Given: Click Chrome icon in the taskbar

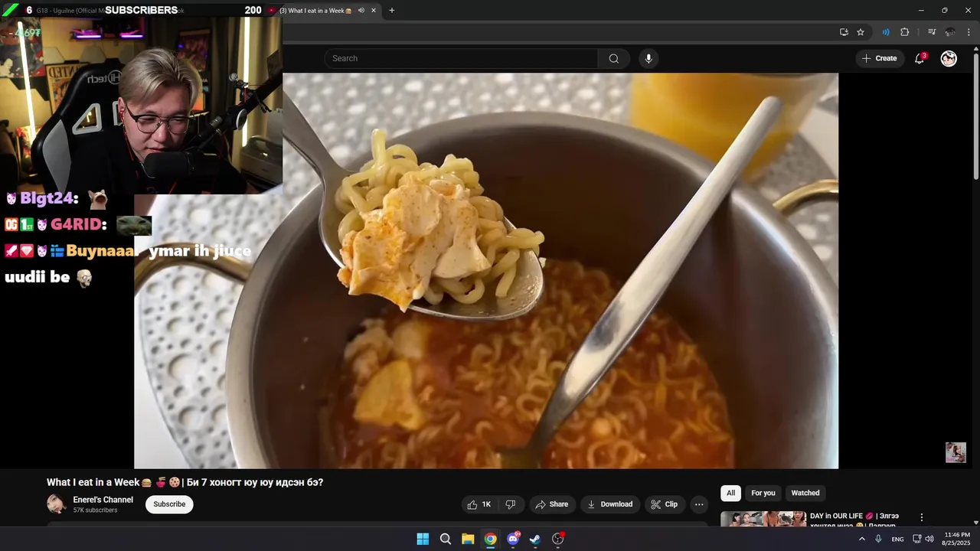Looking at the screenshot, I should tap(490, 539).
